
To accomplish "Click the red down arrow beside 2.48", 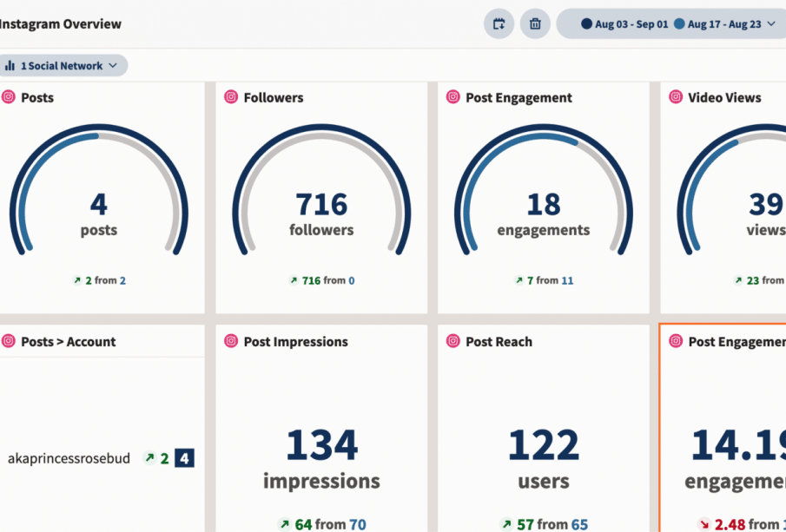I will [x=704, y=524].
